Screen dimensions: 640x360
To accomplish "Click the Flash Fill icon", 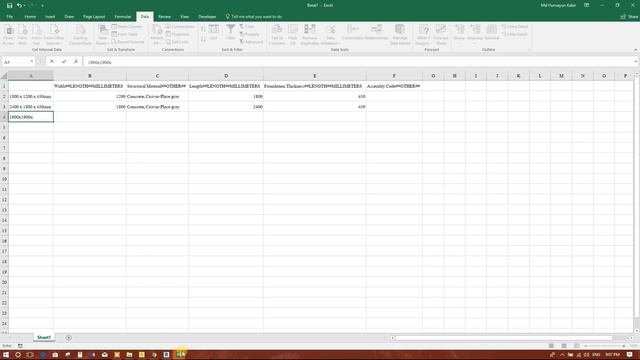I will click(293, 35).
